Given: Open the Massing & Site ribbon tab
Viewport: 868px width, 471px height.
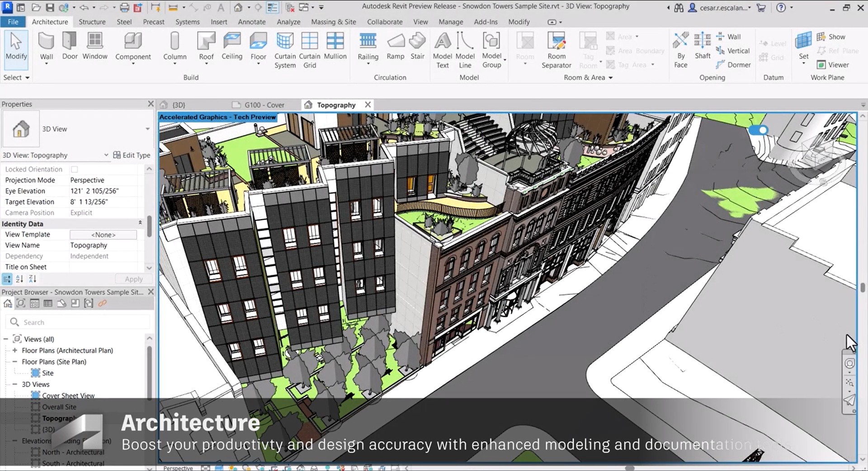Looking at the screenshot, I should pyautogui.click(x=333, y=22).
